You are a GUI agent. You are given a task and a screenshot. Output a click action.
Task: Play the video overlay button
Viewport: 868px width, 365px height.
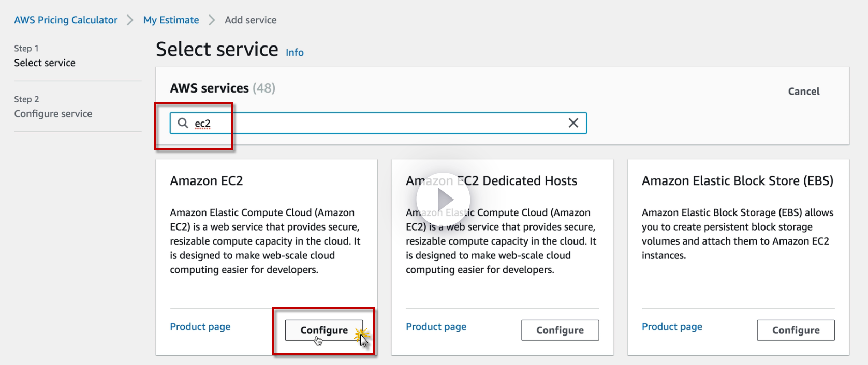444,200
